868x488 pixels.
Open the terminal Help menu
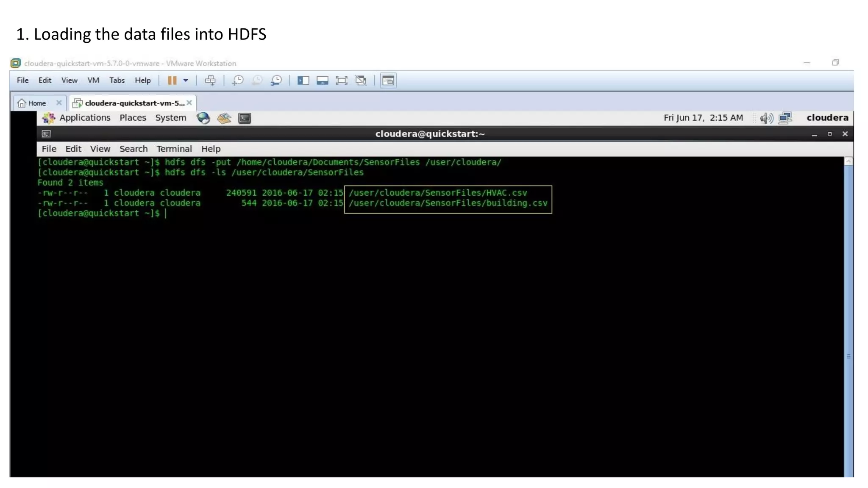pos(211,149)
